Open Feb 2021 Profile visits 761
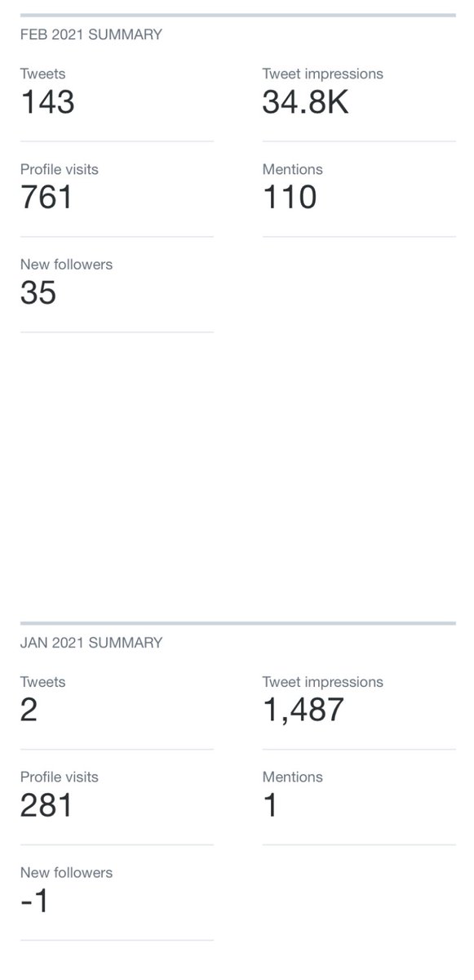 coord(47,198)
